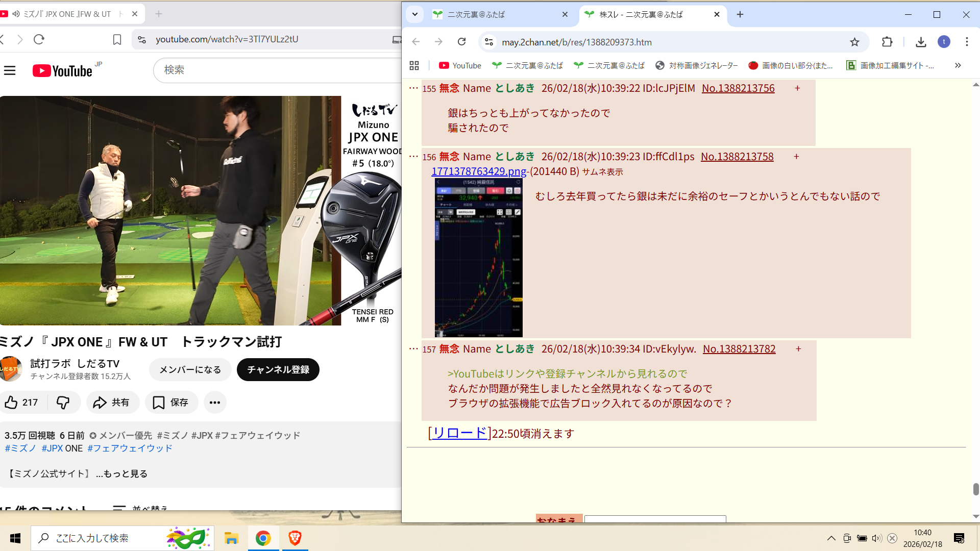
Task: Expand the tab search dropdown arrow
Action: (415, 14)
